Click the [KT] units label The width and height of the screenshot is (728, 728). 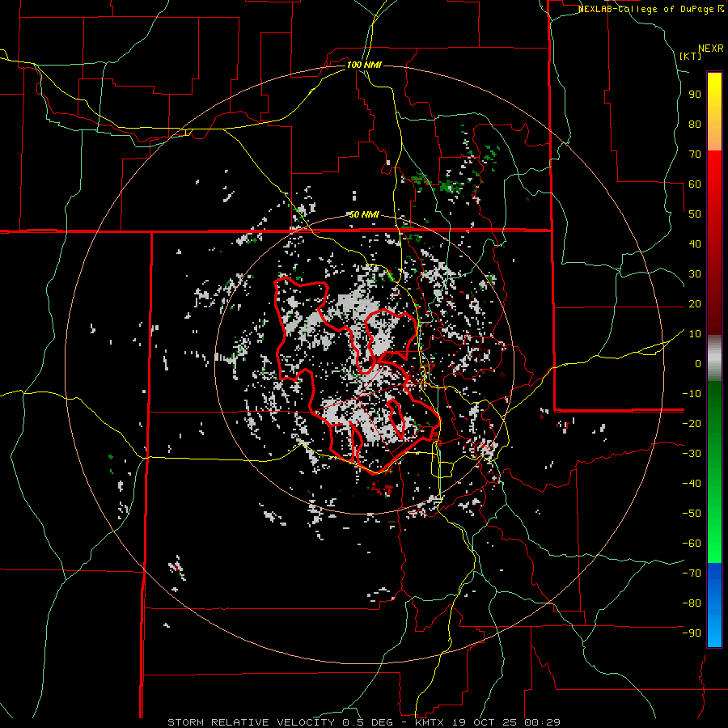tap(690, 56)
